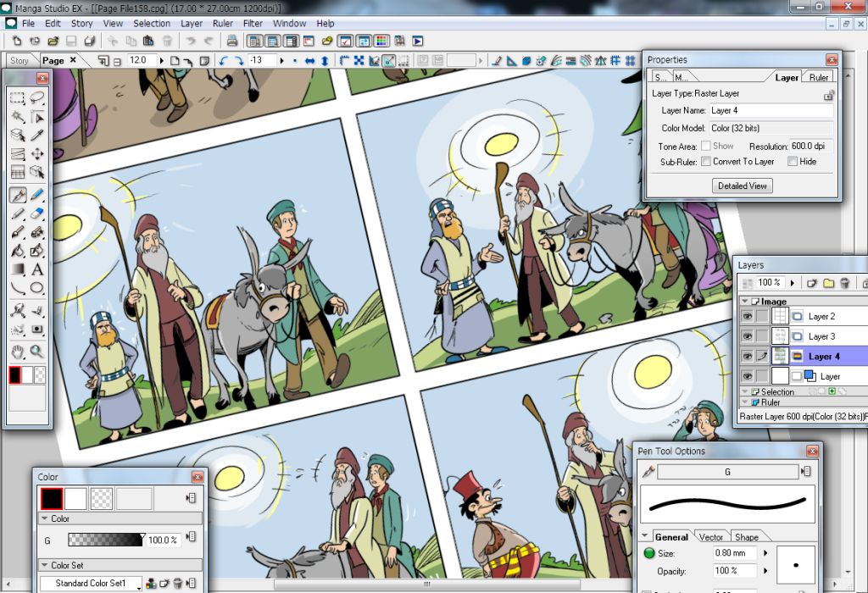Open layer opacity 100% arrow in Layers
Image resolution: width=868 pixels, height=593 pixels.
pos(793,283)
